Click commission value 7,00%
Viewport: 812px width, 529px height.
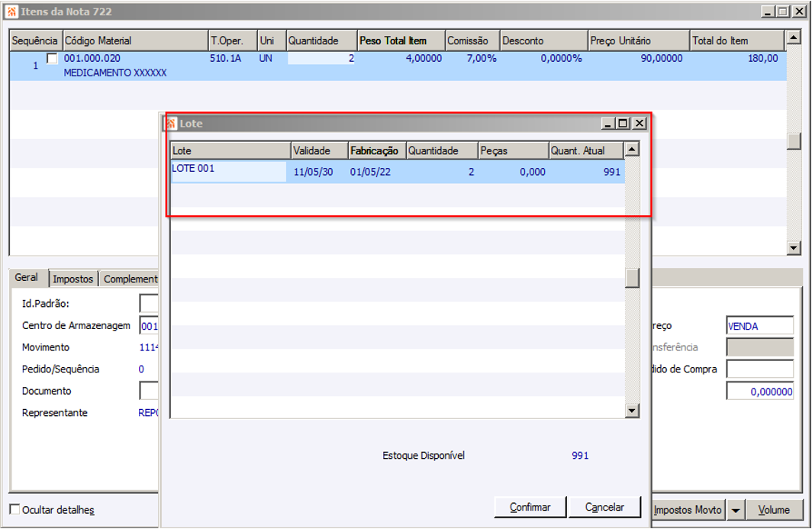tap(481, 59)
